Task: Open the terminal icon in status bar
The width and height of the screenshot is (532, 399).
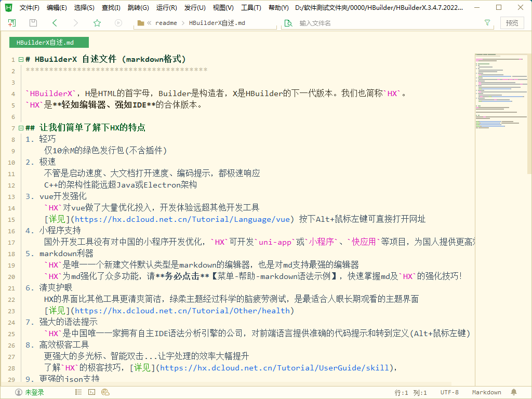Action: (91, 392)
